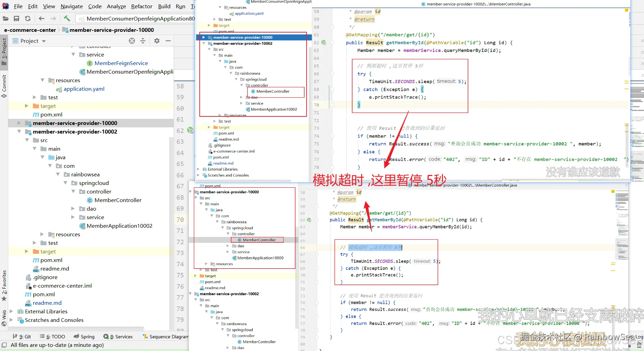Open the File menu
This screenshot has height=351, width=644.
click(18, 6)
